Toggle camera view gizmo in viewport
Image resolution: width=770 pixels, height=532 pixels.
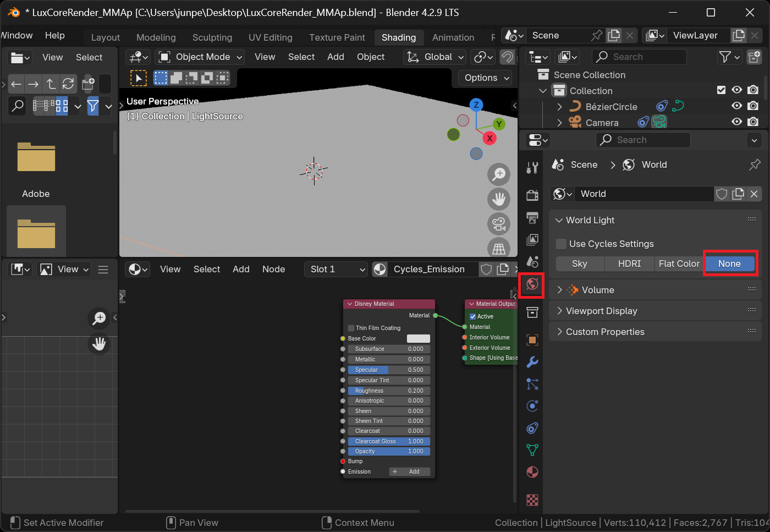(498, 224)
